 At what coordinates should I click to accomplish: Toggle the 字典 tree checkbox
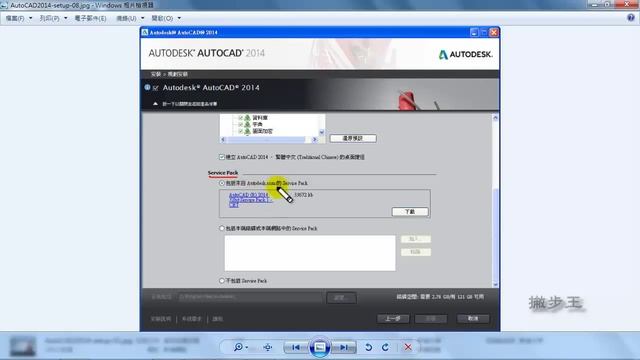[240, 124]
